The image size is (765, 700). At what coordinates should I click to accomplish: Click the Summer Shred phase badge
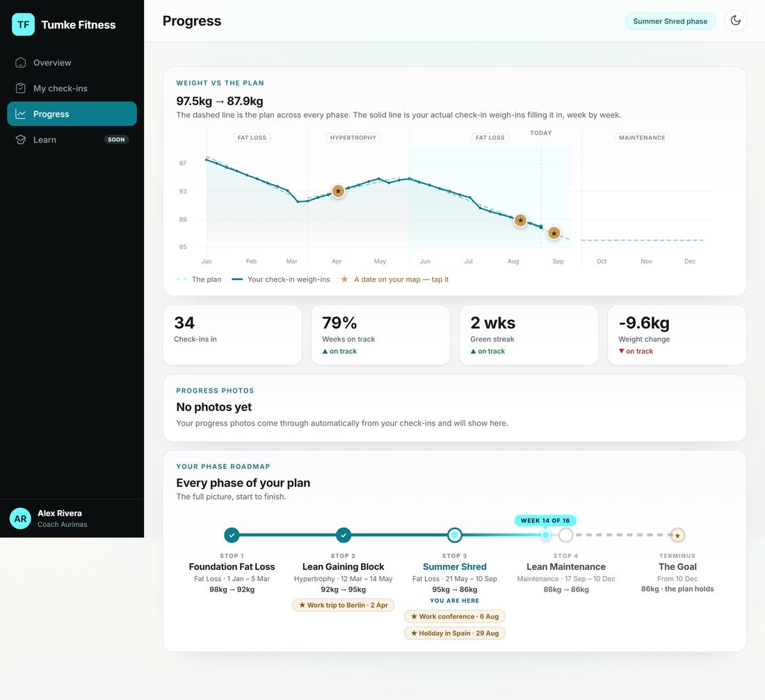coord(670,21)
